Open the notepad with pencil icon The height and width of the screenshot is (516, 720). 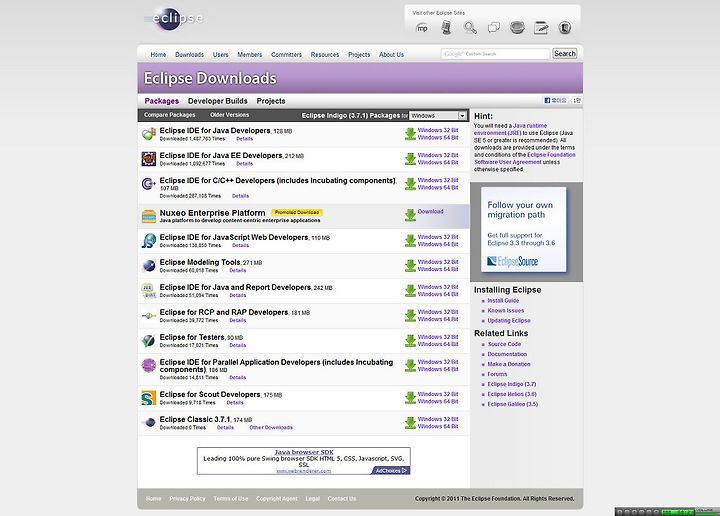541,28
